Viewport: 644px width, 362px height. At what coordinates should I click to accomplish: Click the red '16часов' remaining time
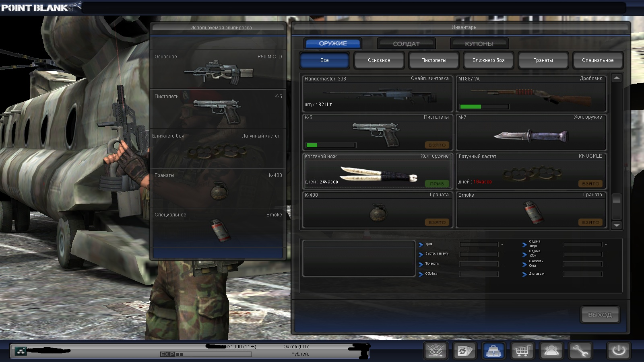pos(483,182)
